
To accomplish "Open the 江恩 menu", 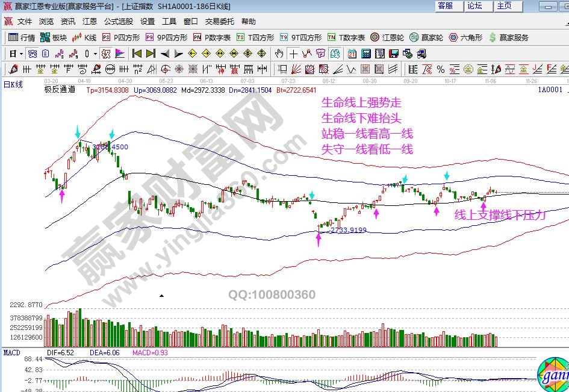I will [89, 21].
